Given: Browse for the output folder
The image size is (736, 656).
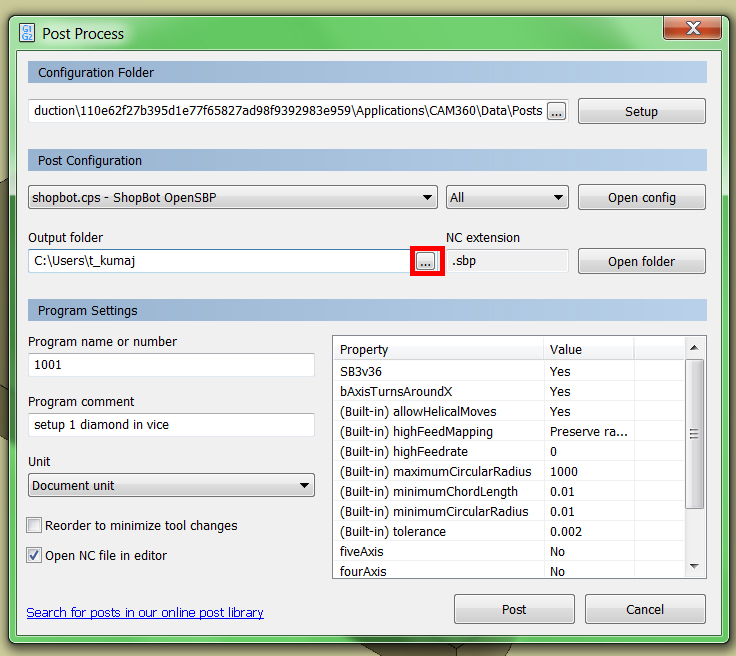Looking at the screenshot, I should [426, 261].
